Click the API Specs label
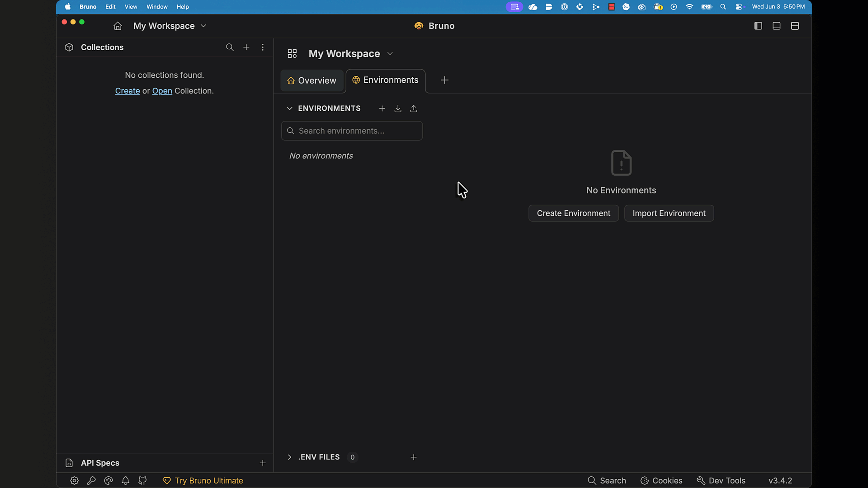 (100, 463)
